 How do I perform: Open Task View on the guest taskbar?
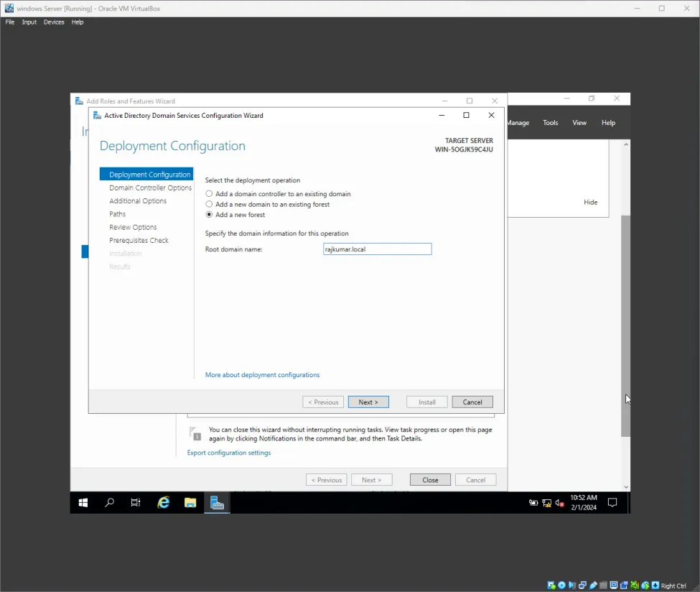tap(136, 503)
